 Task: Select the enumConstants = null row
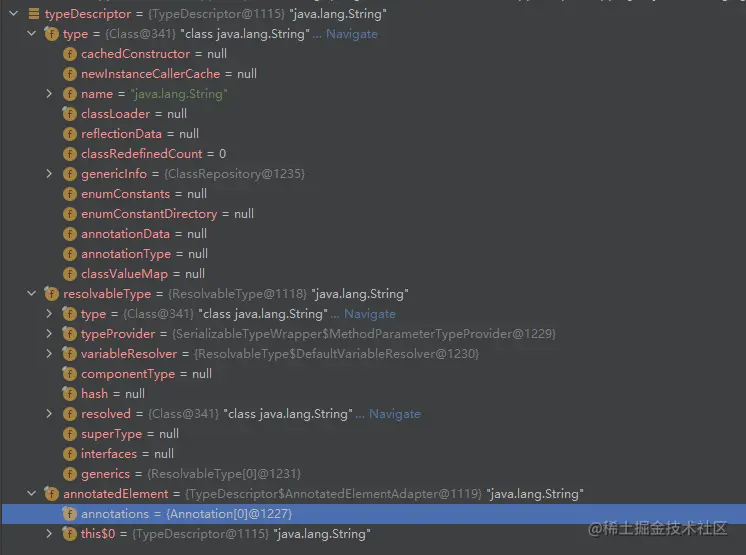tap(373, 194)
